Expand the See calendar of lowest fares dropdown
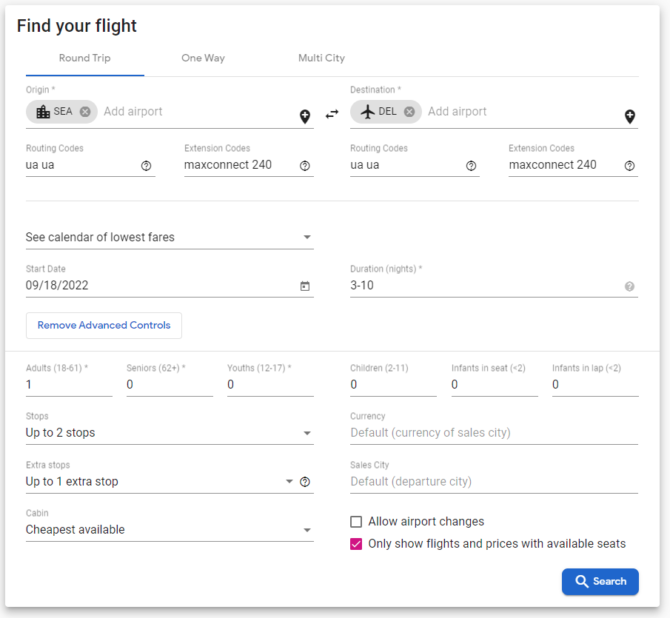 [170, 237]
